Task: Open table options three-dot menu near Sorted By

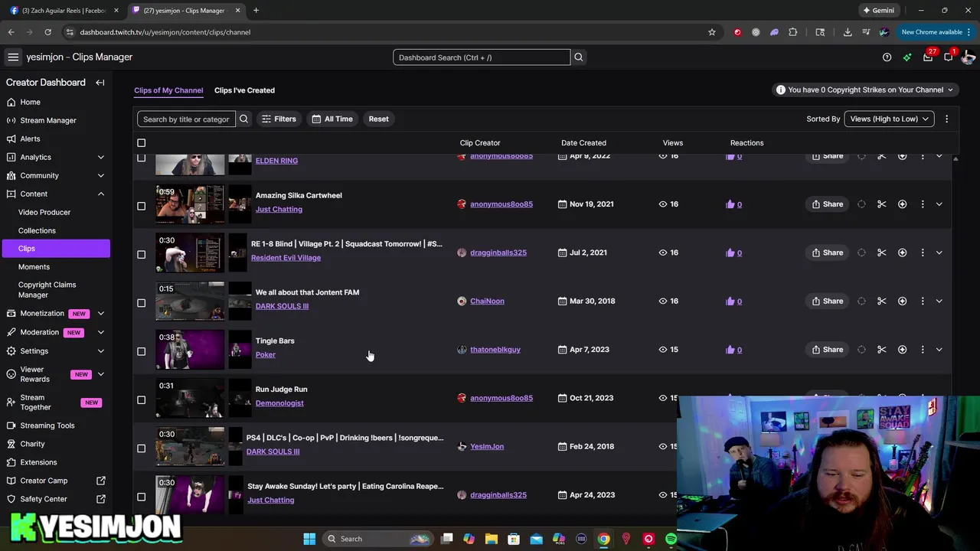Action: pos(946,119)
